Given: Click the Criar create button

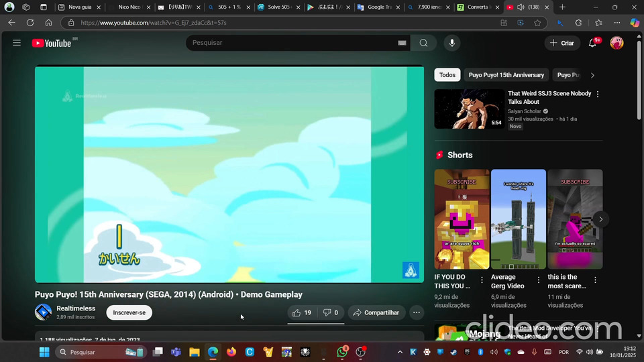Looking at the screenshot, I should pos(562,43).
